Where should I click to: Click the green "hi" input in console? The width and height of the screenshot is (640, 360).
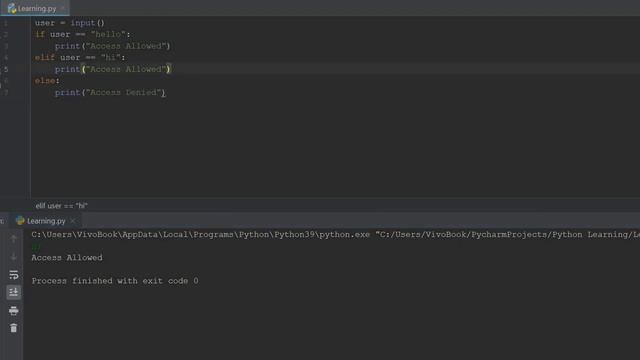pos(36,246)
